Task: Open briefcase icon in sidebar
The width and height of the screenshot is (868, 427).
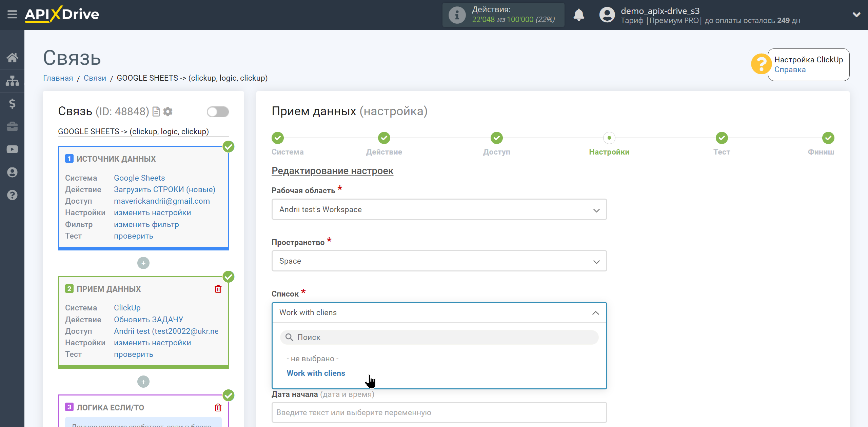Action: click(x=12, y=126)
